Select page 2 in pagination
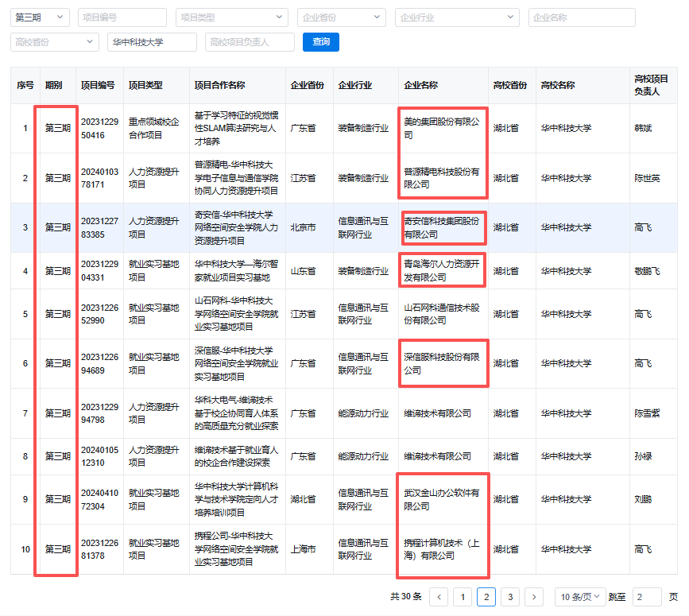Screen dimensions: 689x616 486,597
